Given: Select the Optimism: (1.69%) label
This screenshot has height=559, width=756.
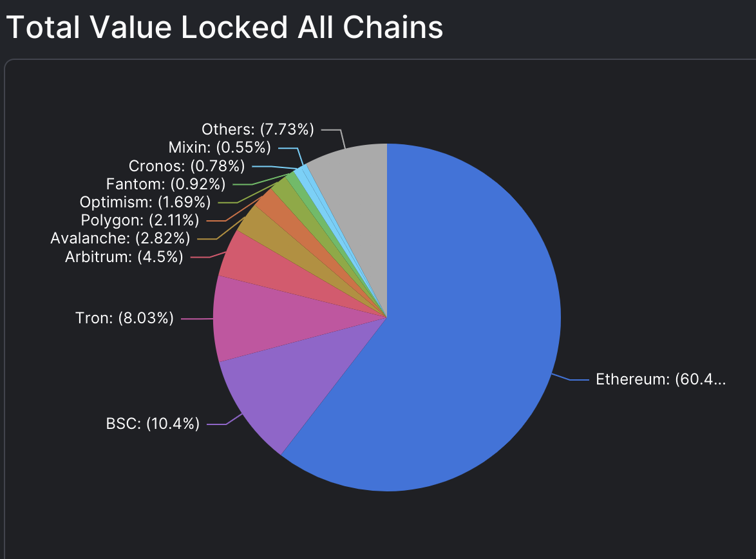Looking at the screenshot, I should point(145,202).
